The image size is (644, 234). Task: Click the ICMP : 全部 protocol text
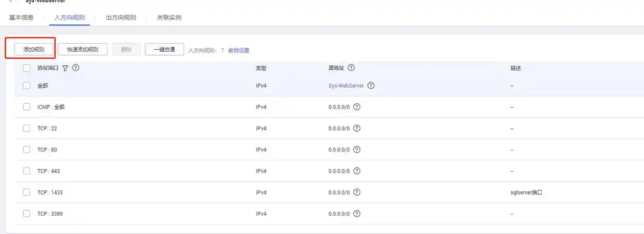point(51,107)
